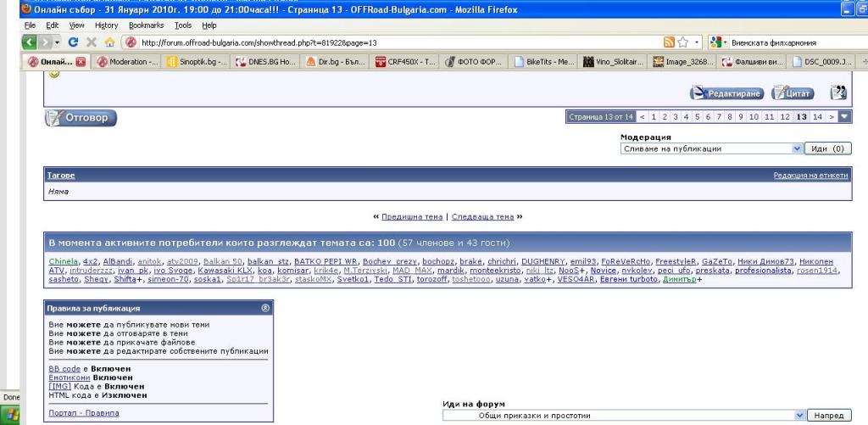Open the Емотикони link
Image resolution: width=868 pixels, height=425 pixels.
point(70,377)
